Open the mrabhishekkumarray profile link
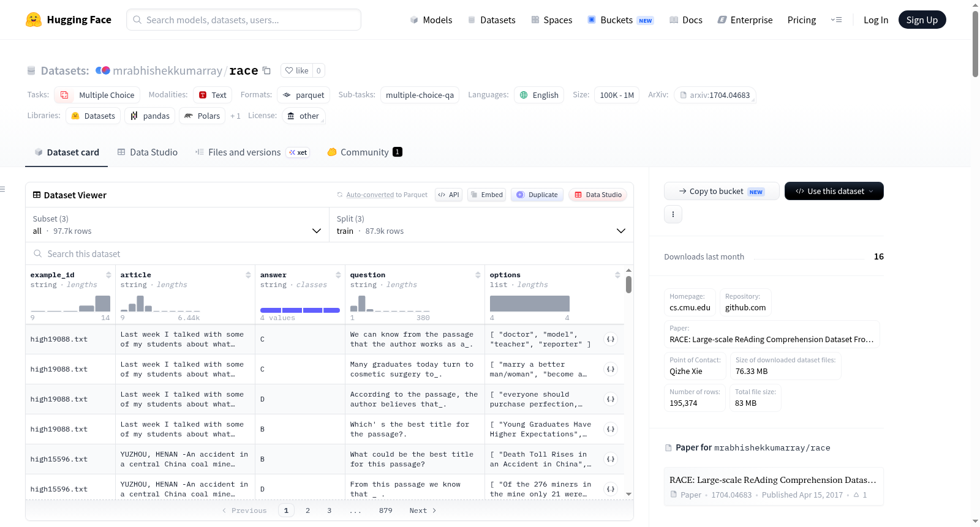This screenshot has height=527, width=980. point(168,70)
